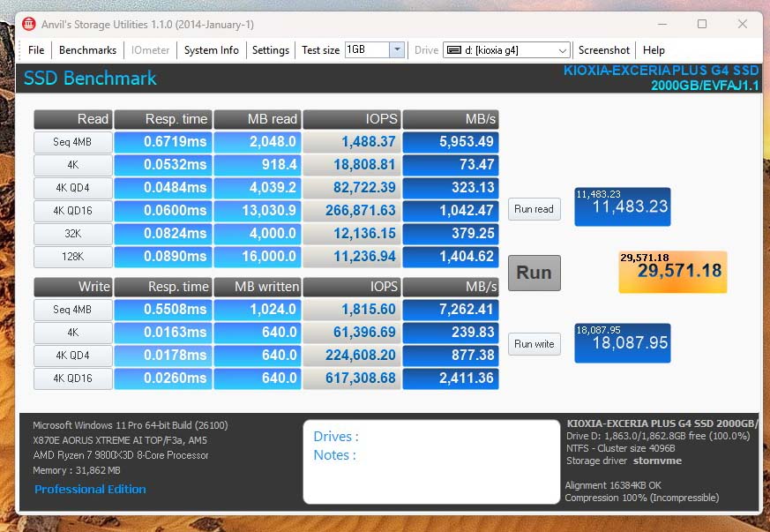The width and height of the screenshot is (770, 532).
Task: Click the 1,404.62 MB/s value
Action: (451, 257)
